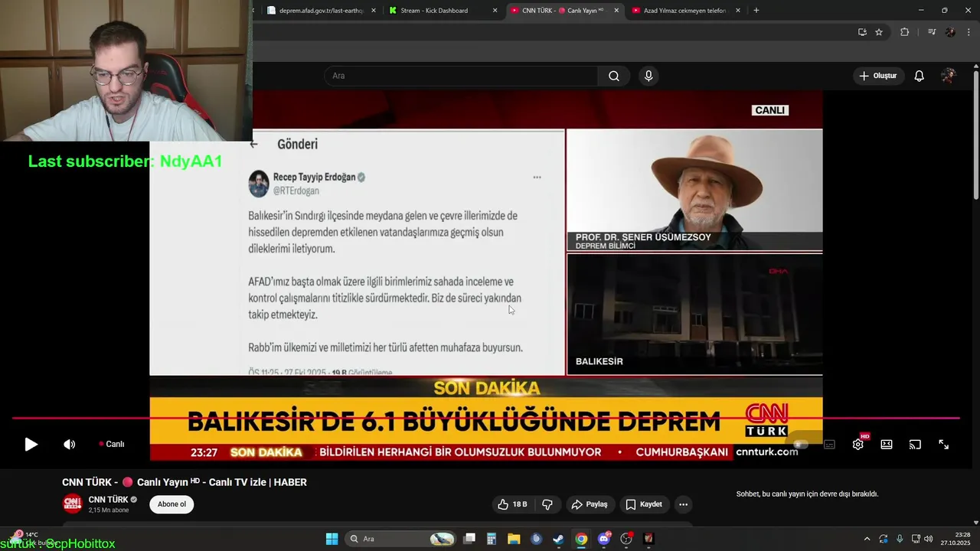Open File Explorer from taskbar
980x551 pixels.
514,539
